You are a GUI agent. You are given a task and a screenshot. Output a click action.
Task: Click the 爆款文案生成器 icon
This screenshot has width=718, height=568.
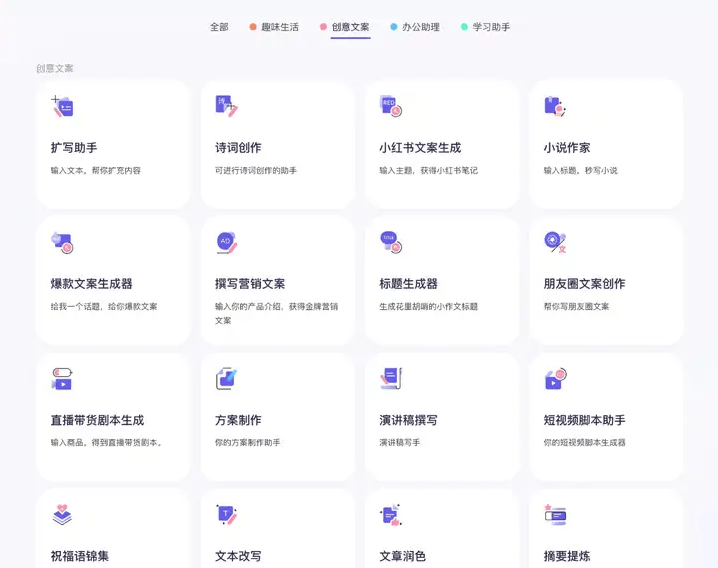pos(63,242)
